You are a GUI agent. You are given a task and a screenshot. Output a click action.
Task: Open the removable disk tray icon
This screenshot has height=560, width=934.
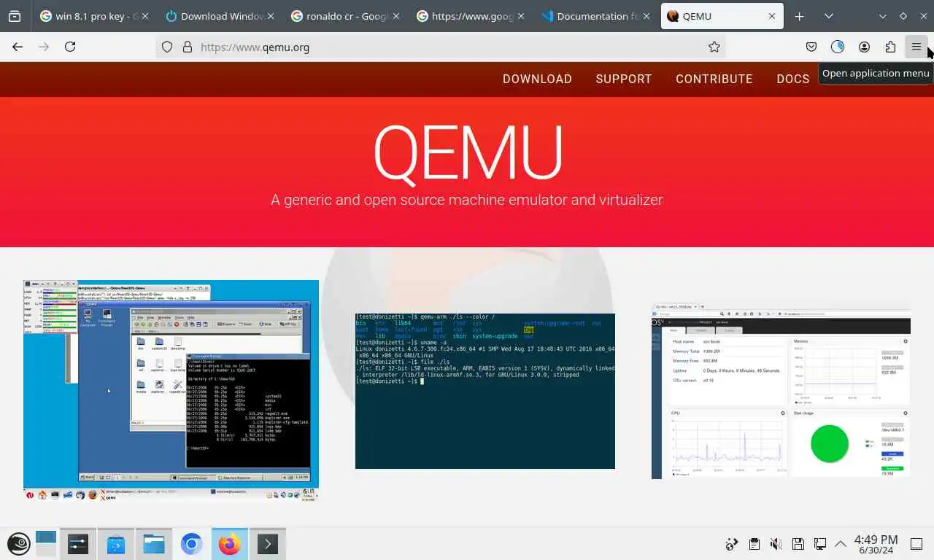[x=798, y=544]
